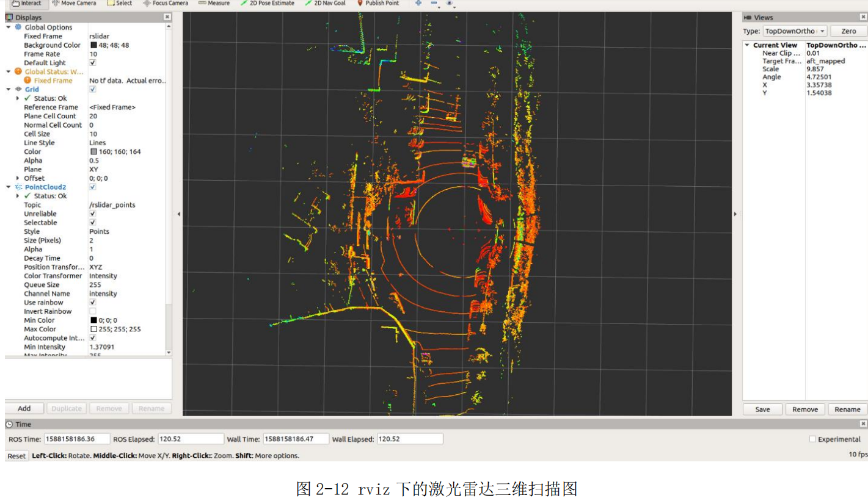Collapse the Grid tree node

click(x=9, y=89)
